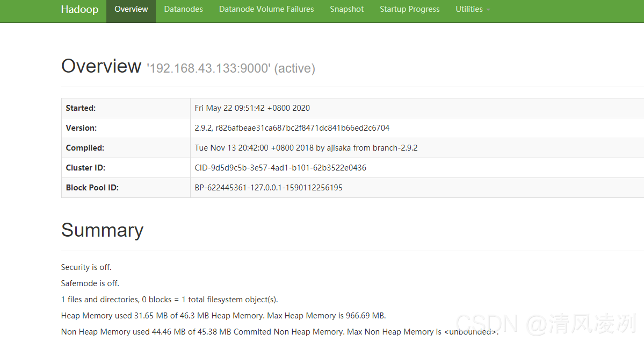Go to the Snapshot tab

tap(346, 9)
